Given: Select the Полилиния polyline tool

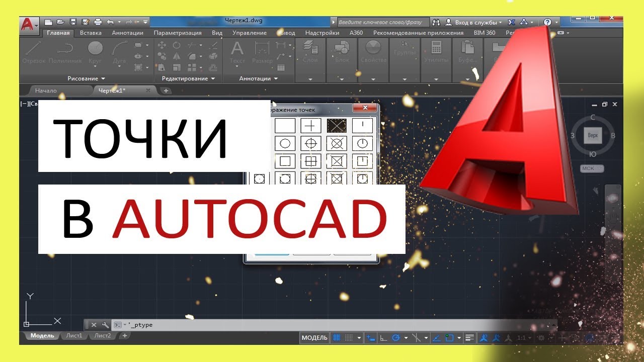Looking at the screenshot, I should click(65, 52).
